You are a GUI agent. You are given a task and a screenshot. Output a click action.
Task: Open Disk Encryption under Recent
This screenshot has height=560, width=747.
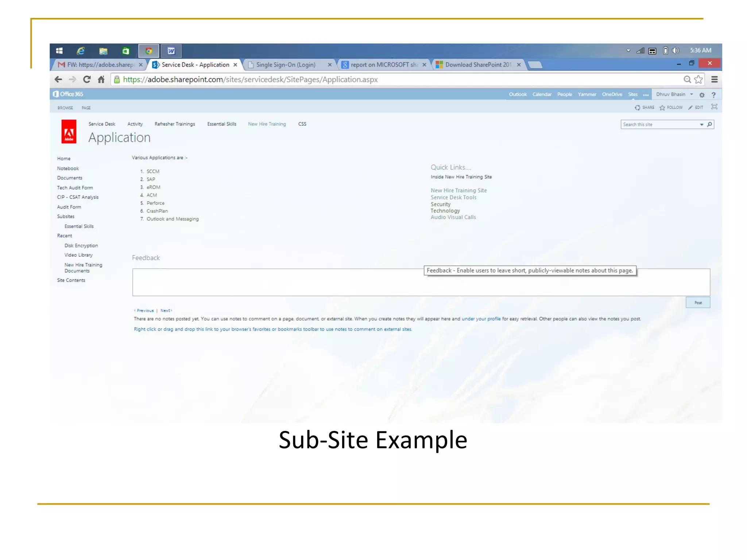click(81, 246)
